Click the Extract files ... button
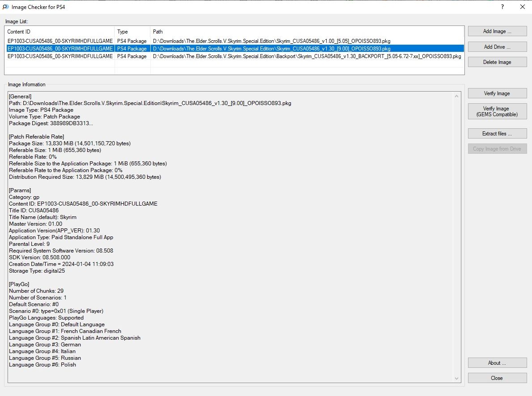The image size is (532, 396). (497, 134)
